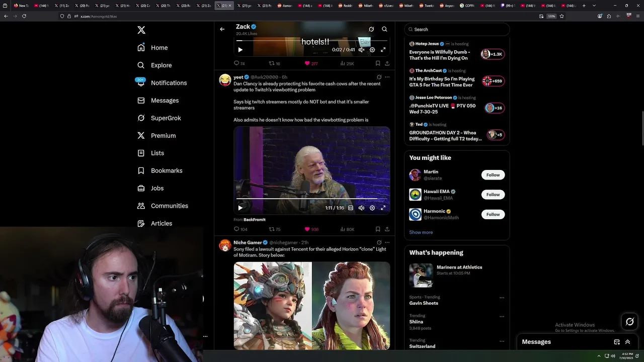Open a new browser tab
This screenshot has width=644, height=362.
(584, 6)
